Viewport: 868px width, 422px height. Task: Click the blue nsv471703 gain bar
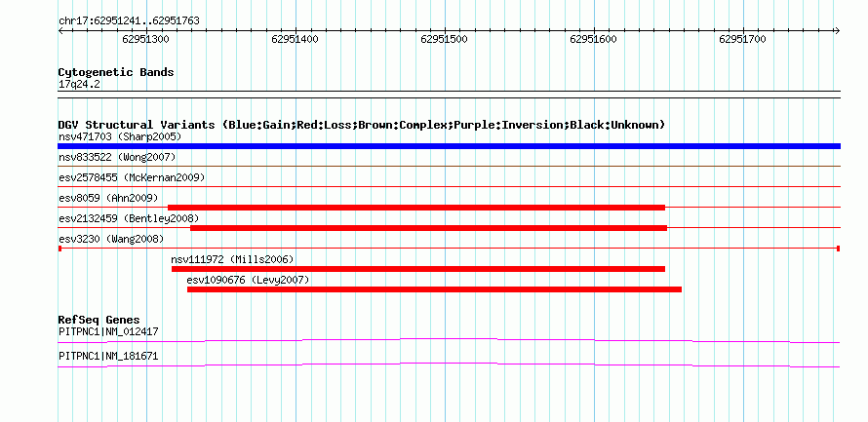pos(449,146)
